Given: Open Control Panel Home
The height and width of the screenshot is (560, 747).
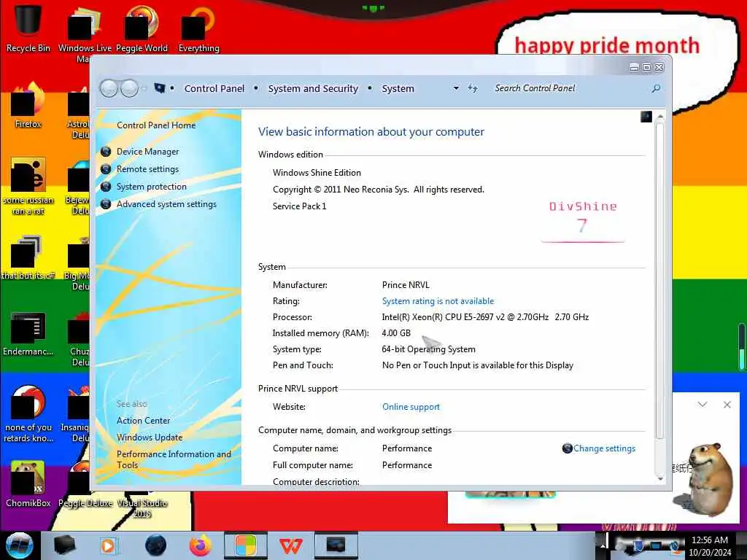Looking at the screenshot, I should [156, 125].
